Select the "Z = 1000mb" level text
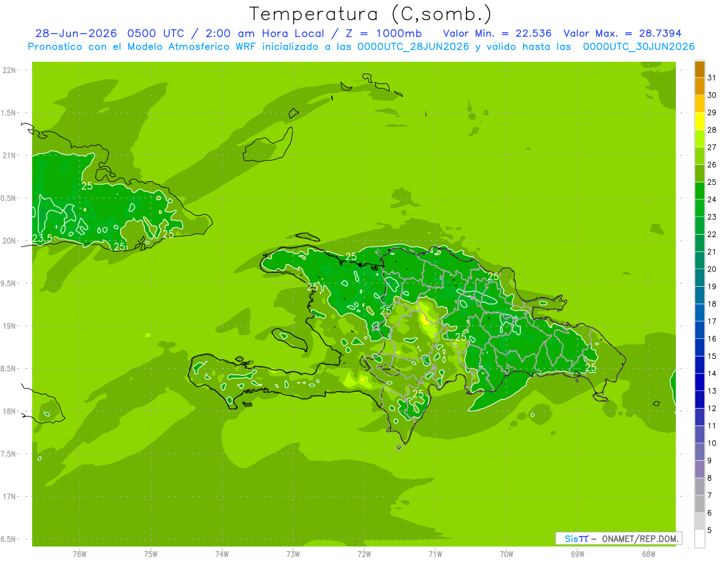Image resolution: width=728 pixels, height=562 pixels. coord(383,33)
